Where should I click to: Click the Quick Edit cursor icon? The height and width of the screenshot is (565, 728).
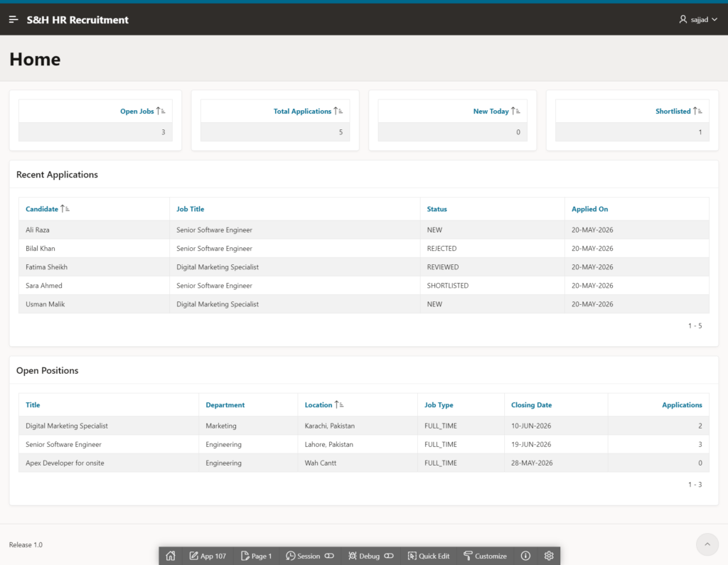pyautogui.click(x=412, y=556)
